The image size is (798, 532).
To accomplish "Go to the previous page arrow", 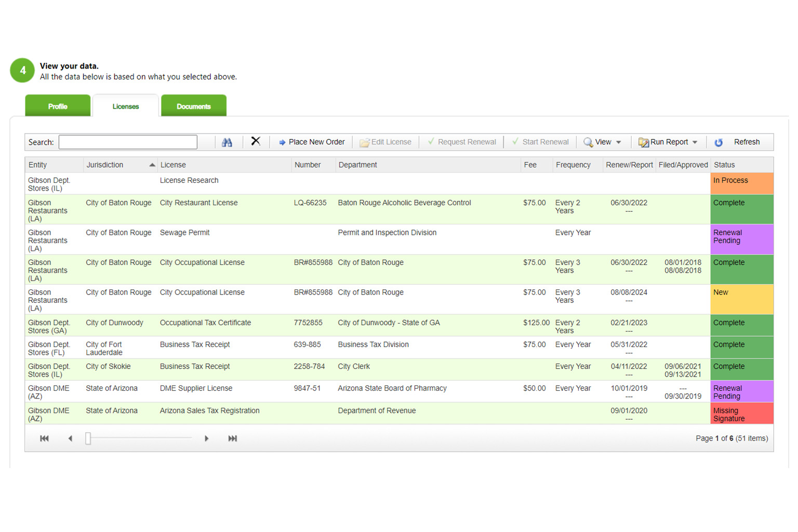I will 70,438.
